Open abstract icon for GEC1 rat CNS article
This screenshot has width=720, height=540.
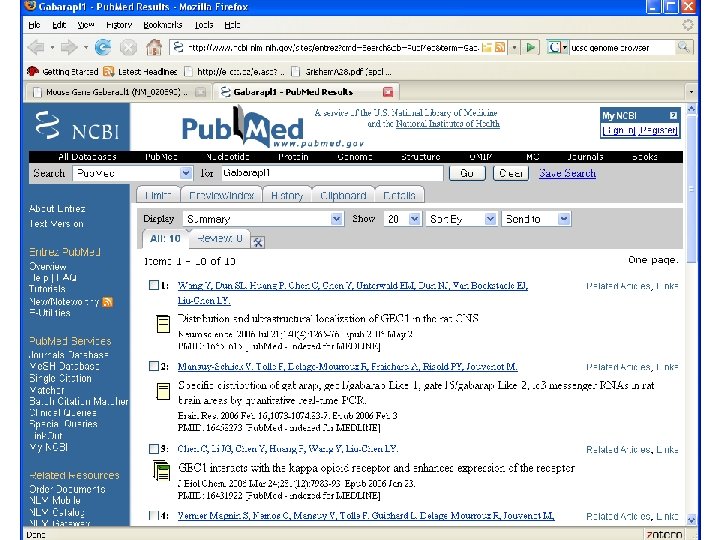[x=163, y=324]
